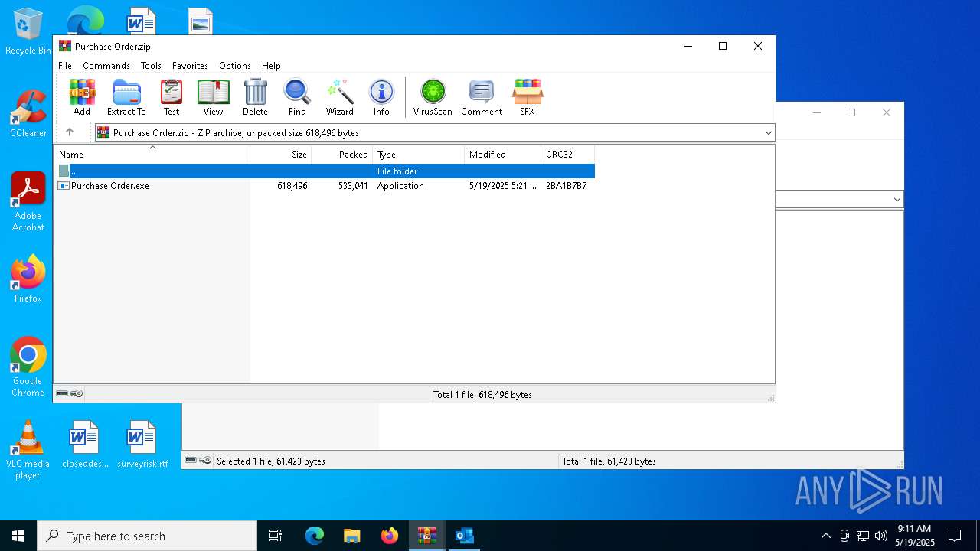980x551 pixels.
Task: Click the taskbar clock 9:11 AM
Action: coord(914,529)
